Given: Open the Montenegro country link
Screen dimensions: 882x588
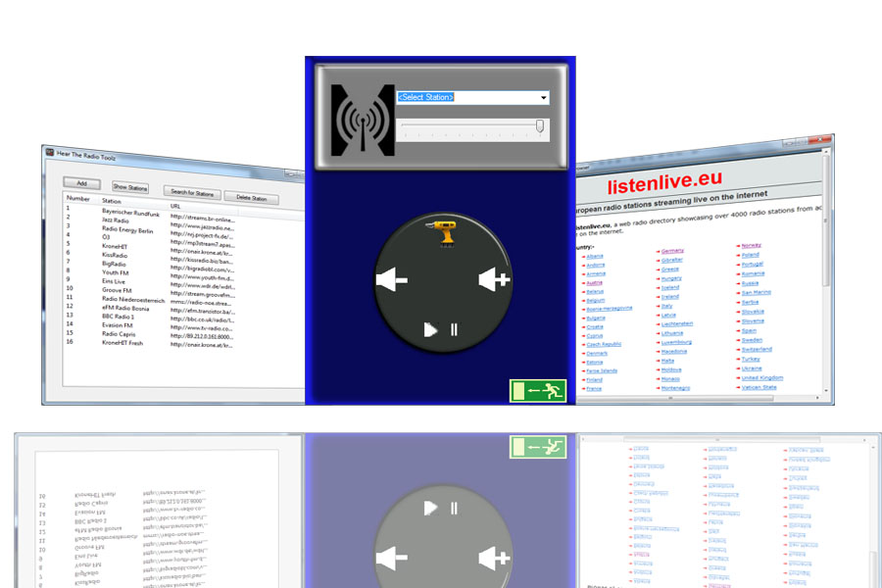Looking at the screenshot, I should pos(675,388).
